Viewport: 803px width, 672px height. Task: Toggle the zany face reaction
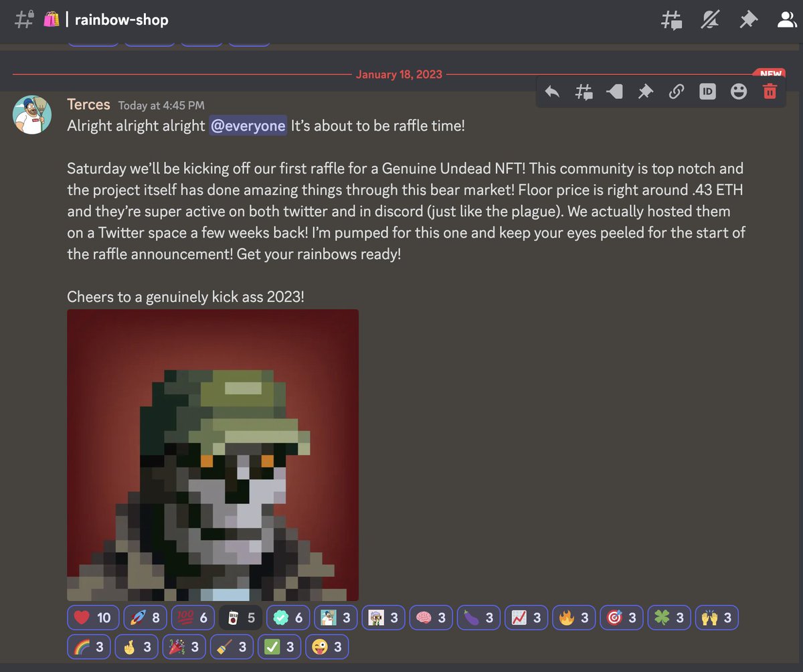[327, 647]
